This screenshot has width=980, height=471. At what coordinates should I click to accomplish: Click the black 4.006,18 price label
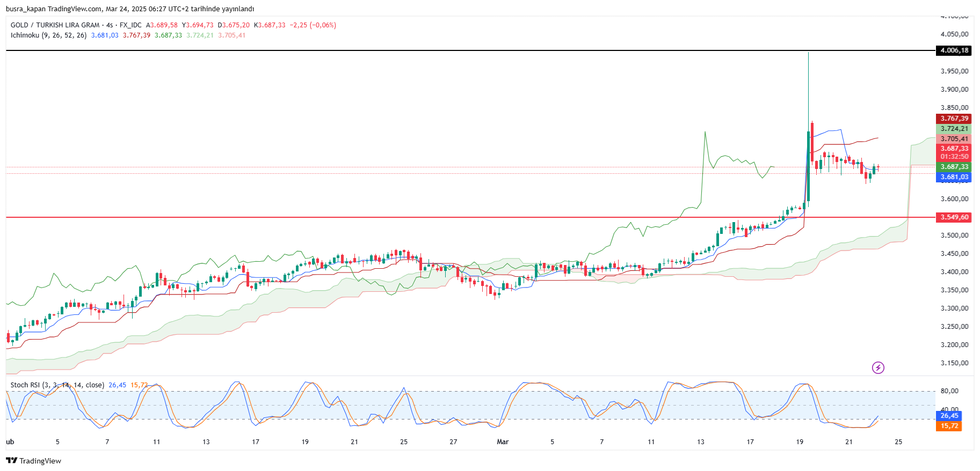coord(954,50)
